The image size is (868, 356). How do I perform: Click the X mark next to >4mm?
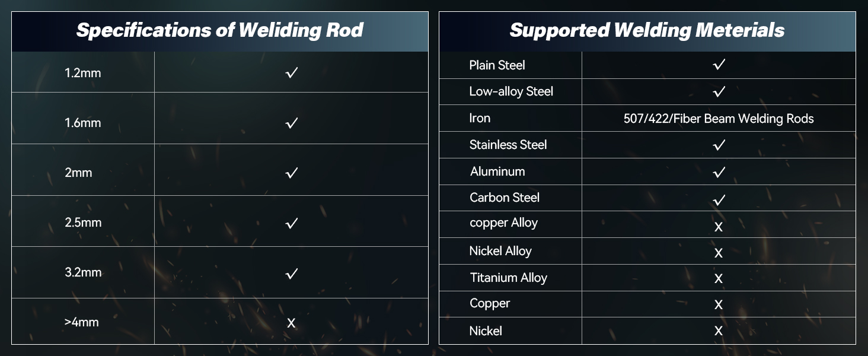[291, 323]
